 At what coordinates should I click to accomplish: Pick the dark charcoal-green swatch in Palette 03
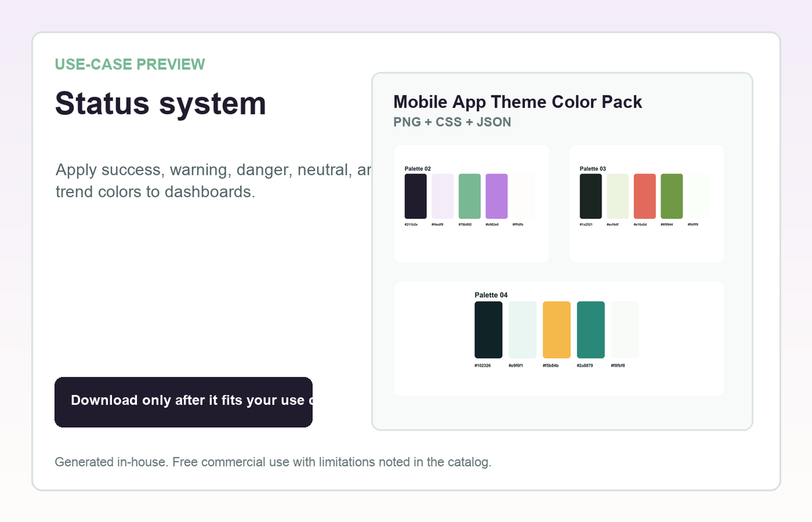(591, 196)
